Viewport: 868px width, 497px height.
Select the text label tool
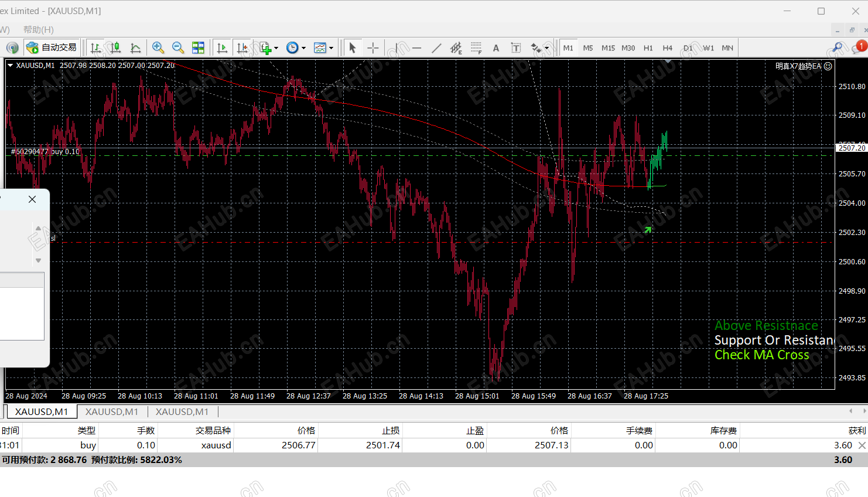click(516, 47)
